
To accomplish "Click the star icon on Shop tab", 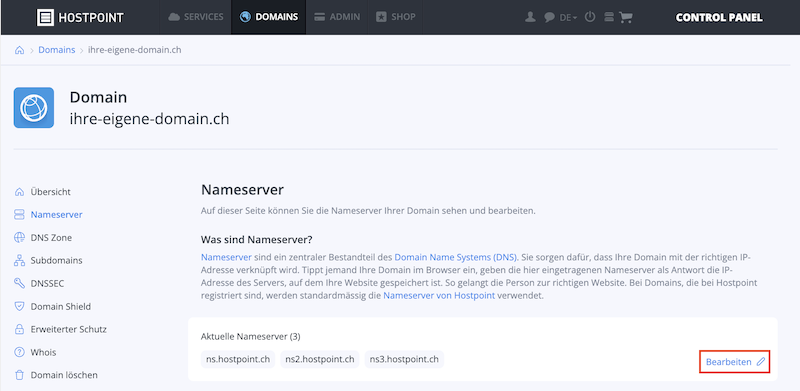I will (381, 17).
